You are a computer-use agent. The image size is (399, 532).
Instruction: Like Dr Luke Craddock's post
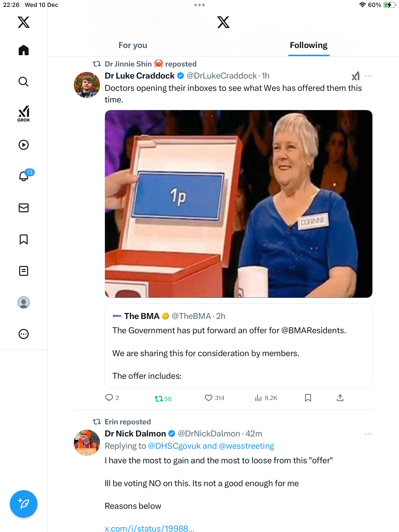pyautogui.click(x=209, y=398)
